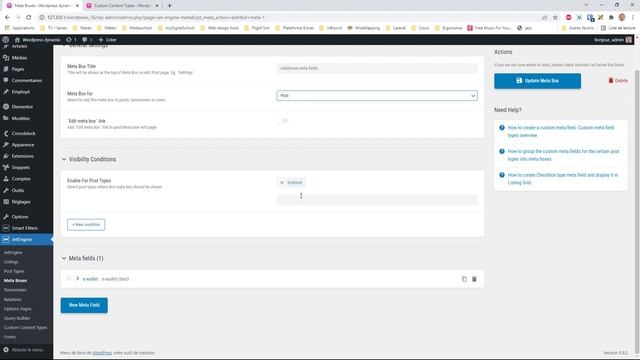Open comments bubble in admin bar
The height and width of the screenshot is (360, 640).
(87, 40)
